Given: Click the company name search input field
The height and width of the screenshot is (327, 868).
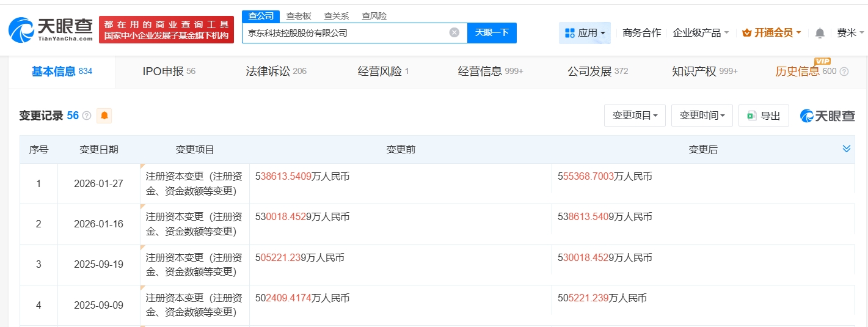Looking at the screenshot, I should click(x=345, y=33).
